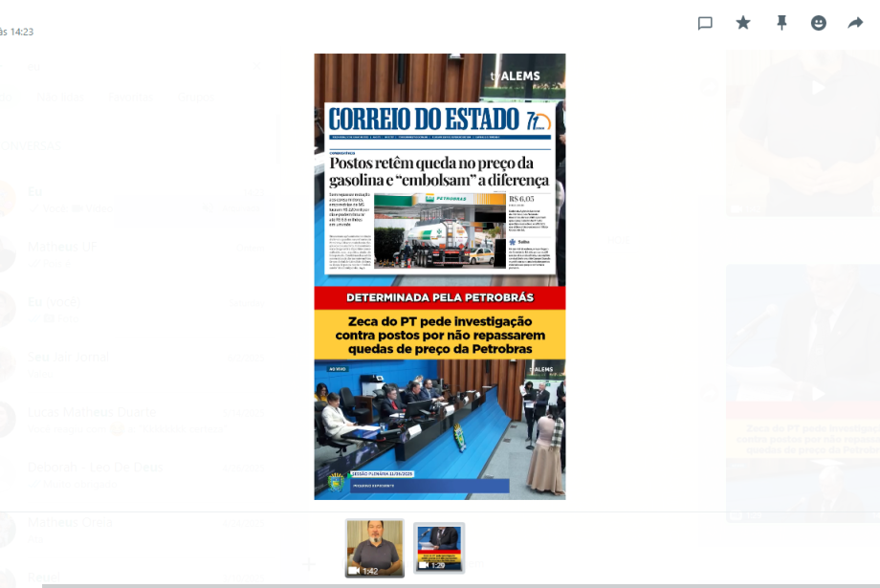Click the reply message speech bubble icon

705,23
